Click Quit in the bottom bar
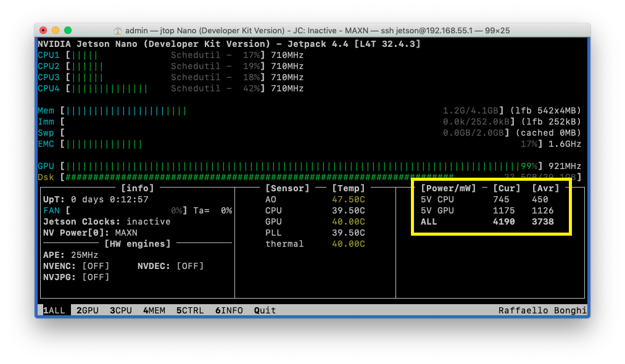 tap(265, 310)
